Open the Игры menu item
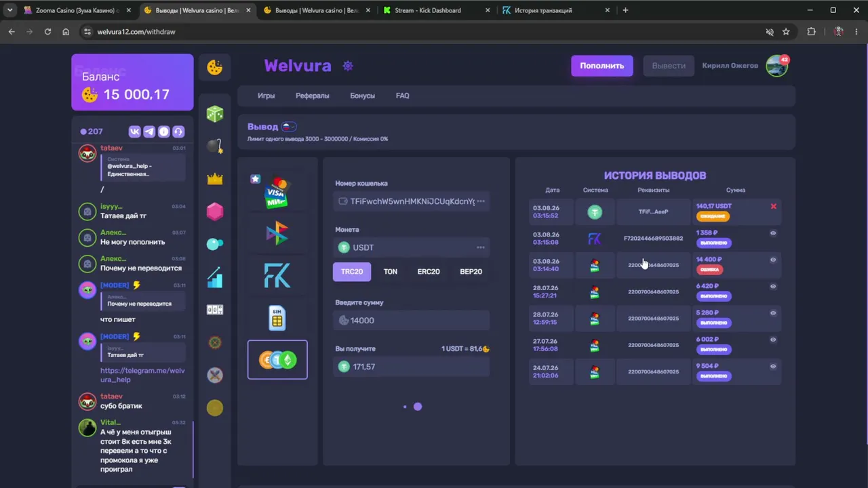 click(x=267, y=96)
